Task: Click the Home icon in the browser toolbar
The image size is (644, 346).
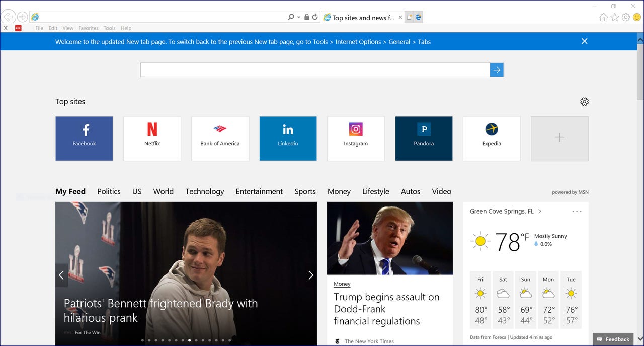Action: tap(603, 17)
